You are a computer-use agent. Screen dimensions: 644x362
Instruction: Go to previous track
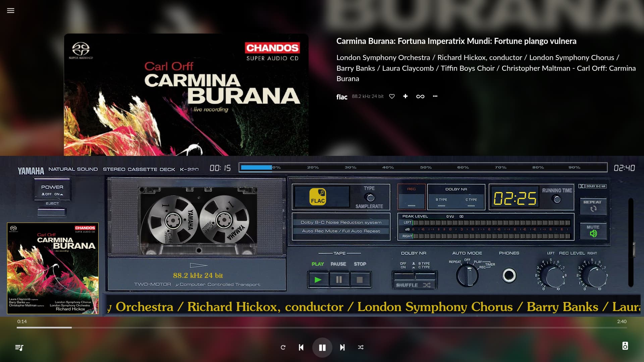point(301,347)
